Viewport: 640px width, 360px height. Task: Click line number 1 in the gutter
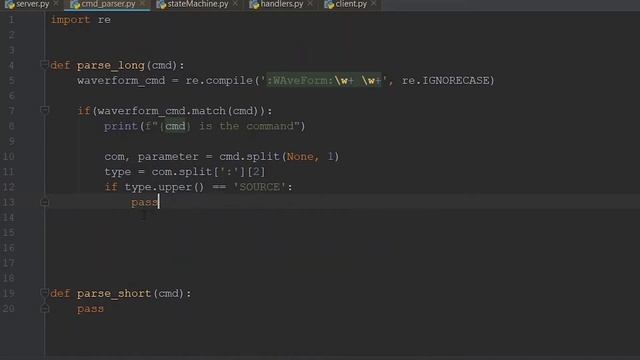(11, 20)
